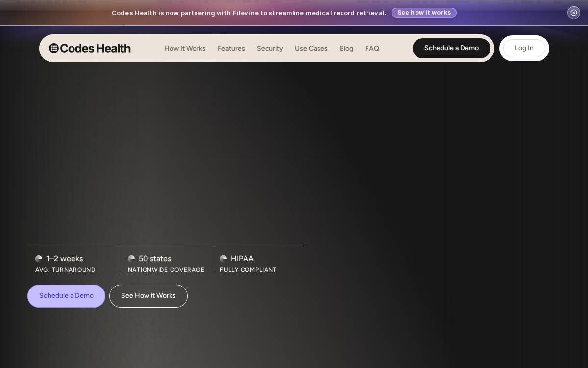The height and width of the screenshot is (368, 588).
Task: Click the icon beside HIPAA
Action: [x=223, y=259]
